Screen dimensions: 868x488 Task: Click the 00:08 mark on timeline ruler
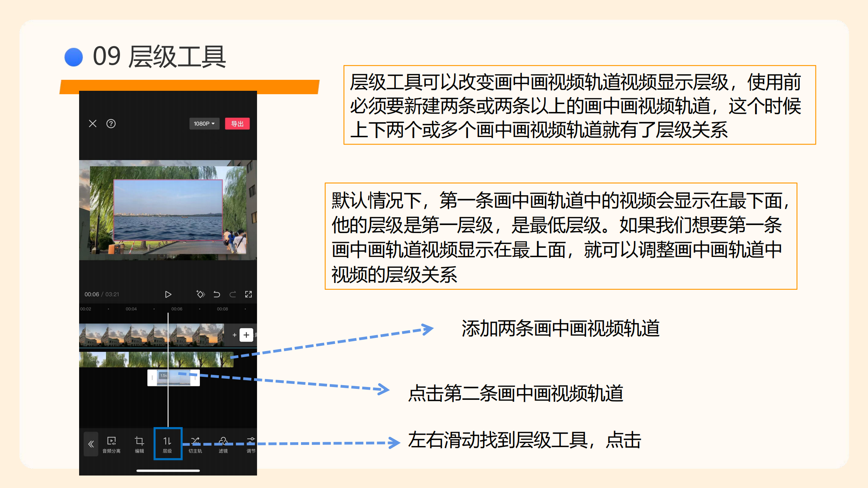pos(223,309)
